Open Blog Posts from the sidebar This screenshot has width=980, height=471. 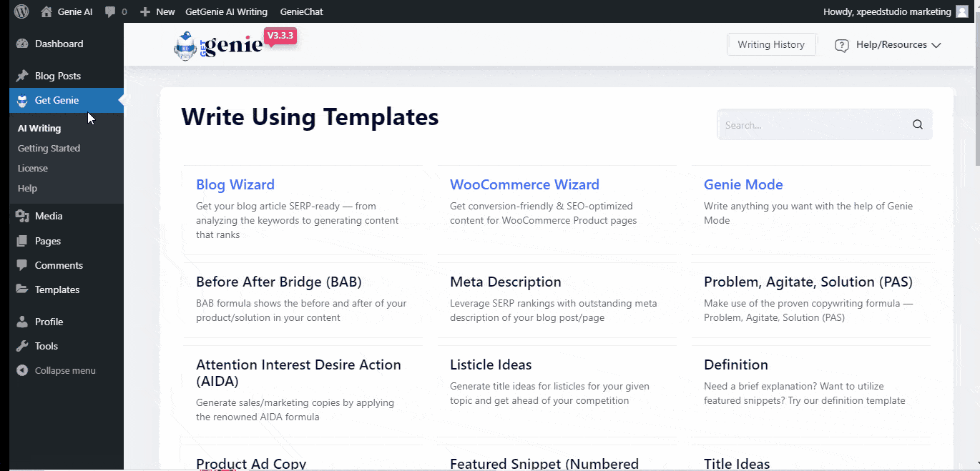[58, 76]
